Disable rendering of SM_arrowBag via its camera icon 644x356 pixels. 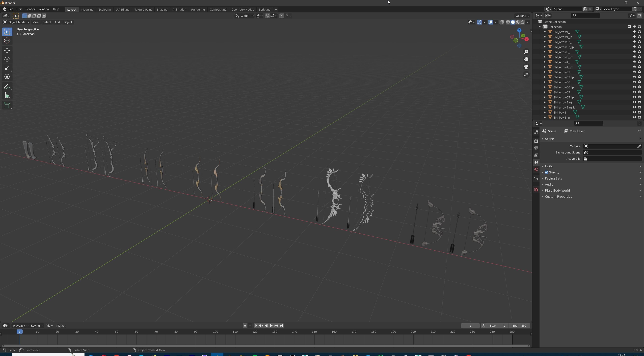click(639, 102)
